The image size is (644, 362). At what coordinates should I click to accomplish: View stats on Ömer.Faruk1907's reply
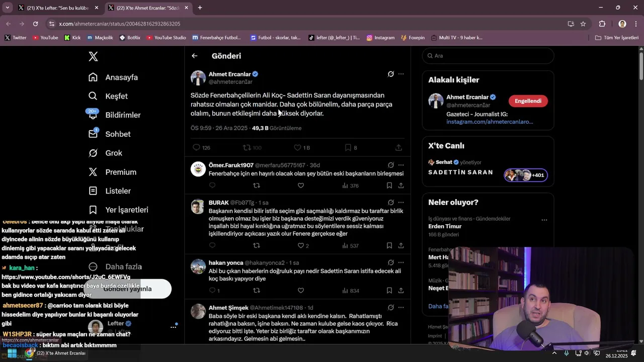coord(350,186)
